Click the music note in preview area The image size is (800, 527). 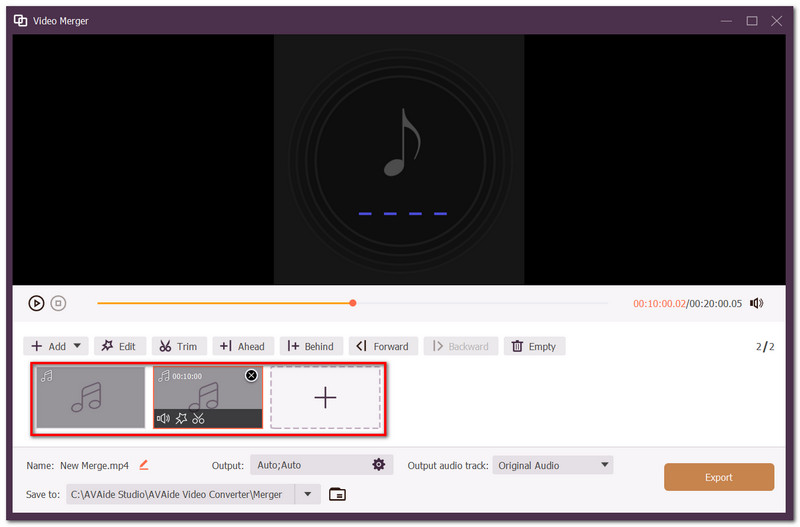pos(403,142)
